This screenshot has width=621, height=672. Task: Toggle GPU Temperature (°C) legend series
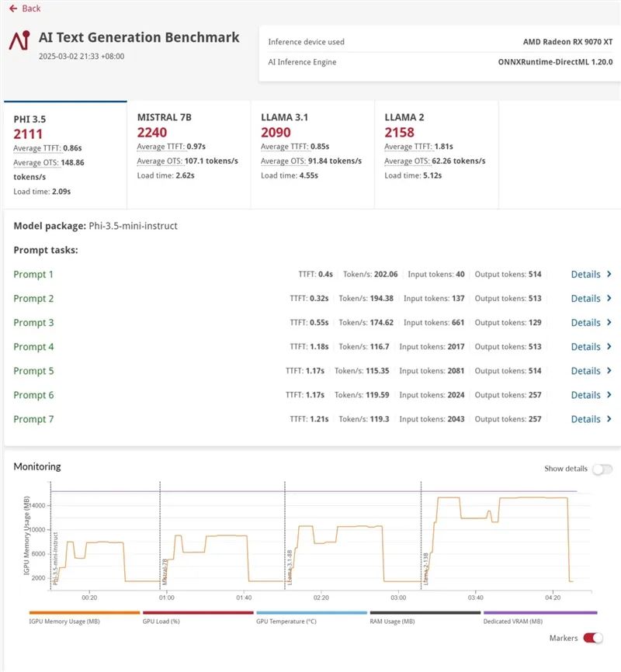(311, 617)
